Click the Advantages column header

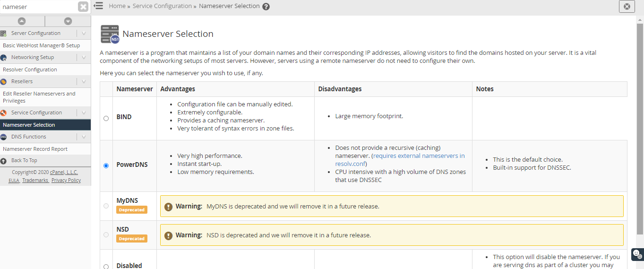pos(178,89)
